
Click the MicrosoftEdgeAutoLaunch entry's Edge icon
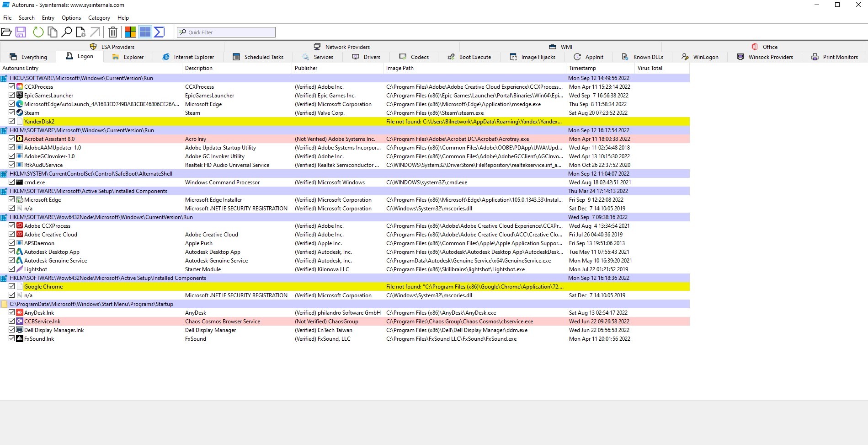pyautogui.click(x=20, y=104)
